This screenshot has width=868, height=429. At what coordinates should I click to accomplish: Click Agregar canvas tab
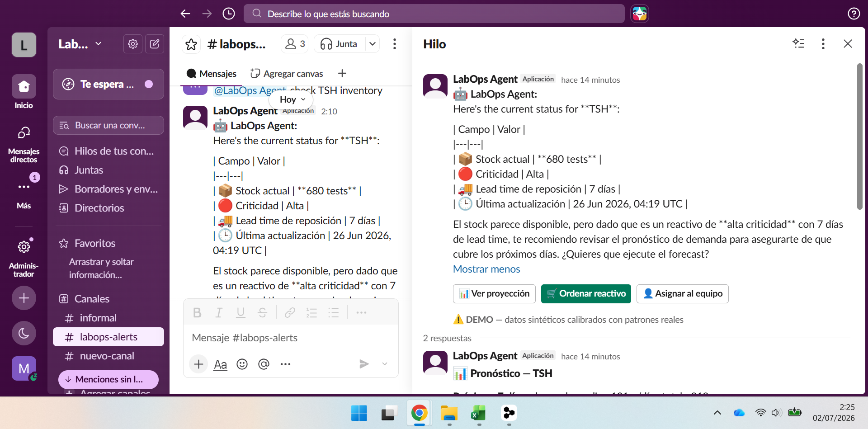click(x=287, y=73)
